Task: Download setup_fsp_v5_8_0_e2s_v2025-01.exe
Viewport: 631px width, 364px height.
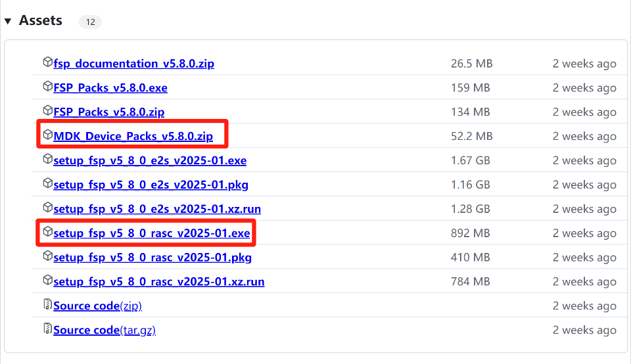Action: click(x=150, y=160)
